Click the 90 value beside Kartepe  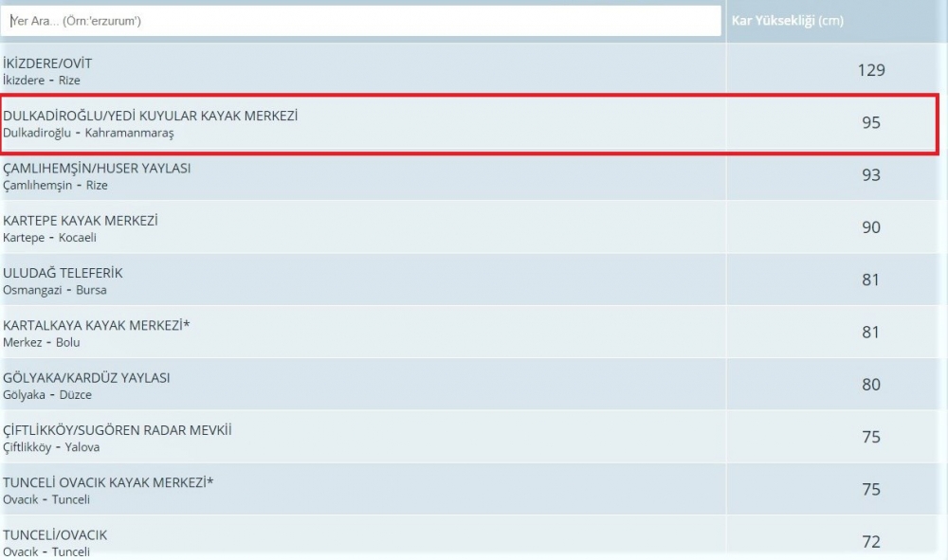(x=870, y=227)
